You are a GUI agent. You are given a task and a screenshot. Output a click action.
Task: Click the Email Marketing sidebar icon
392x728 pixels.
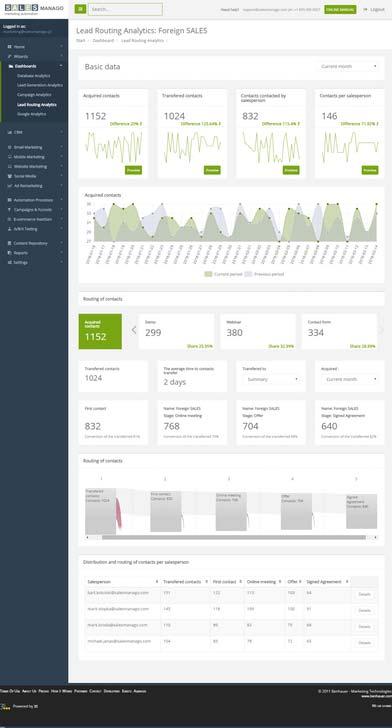pyautogui.click(x=10, y=147)
